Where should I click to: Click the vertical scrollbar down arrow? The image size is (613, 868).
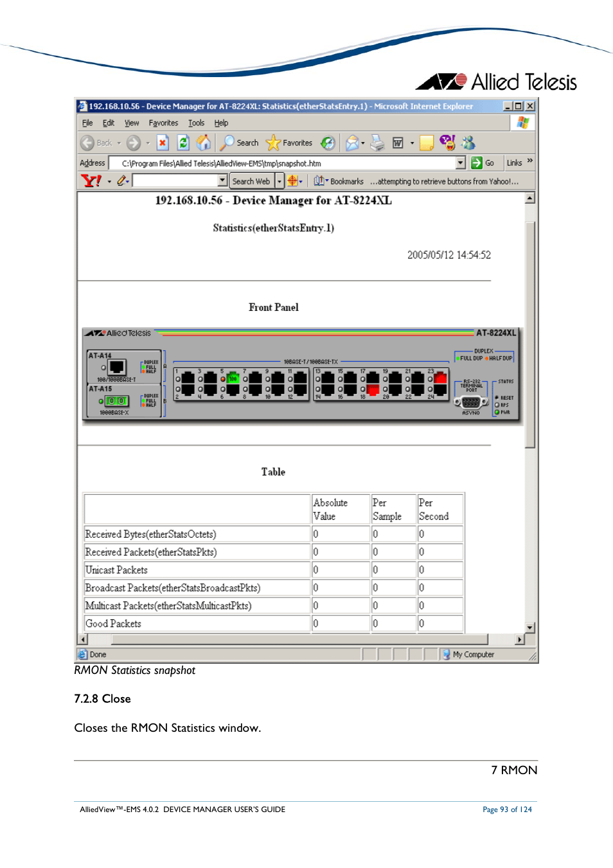coord(530,628)
